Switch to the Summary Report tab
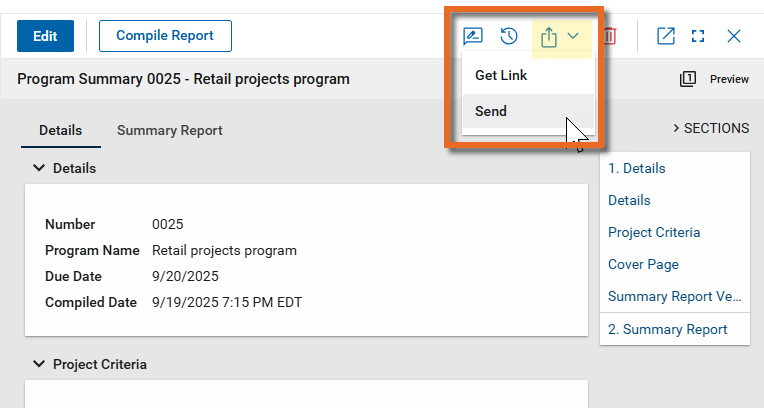Image resolution: width=764 pixels, height=408 pixels. pos(169,130)
